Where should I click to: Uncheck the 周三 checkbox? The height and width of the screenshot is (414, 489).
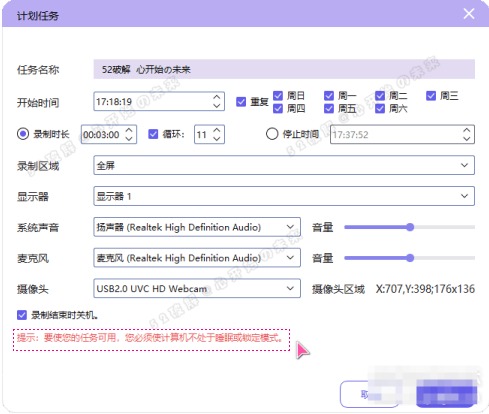(x=431, y=96)
